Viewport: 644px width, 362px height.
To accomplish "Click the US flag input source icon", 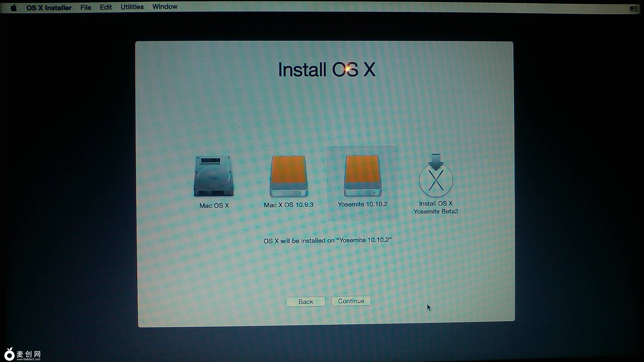I will [x=633, y=9].
